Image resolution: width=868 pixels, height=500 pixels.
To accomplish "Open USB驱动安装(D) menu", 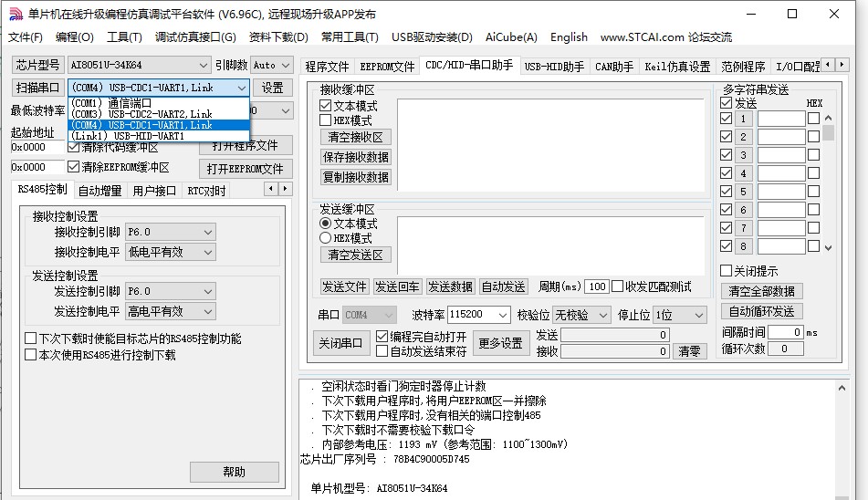I will [x=432, y=37].
